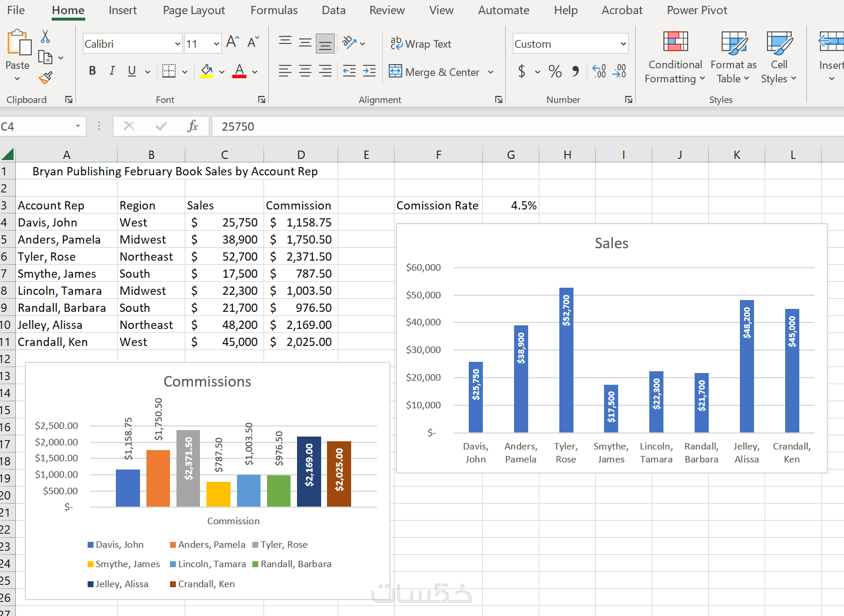The width and height of the screenshot is (844, 616).
Task: Select column G header
Action: click(x=511, y=155)
